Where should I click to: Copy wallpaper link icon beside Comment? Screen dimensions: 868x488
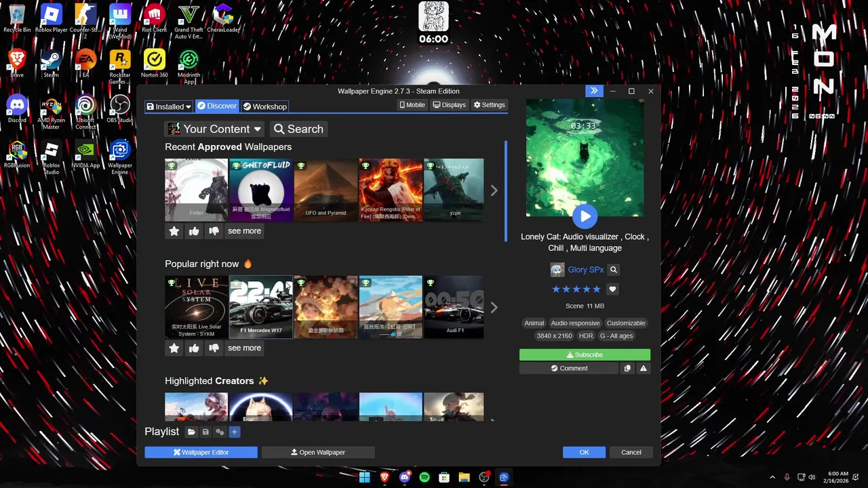627,369
